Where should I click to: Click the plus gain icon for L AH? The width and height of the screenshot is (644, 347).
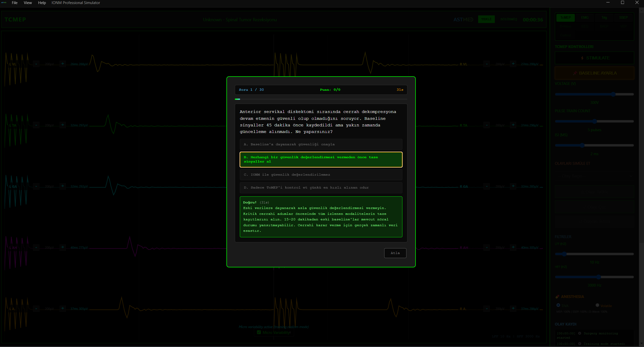coord(63,247)
